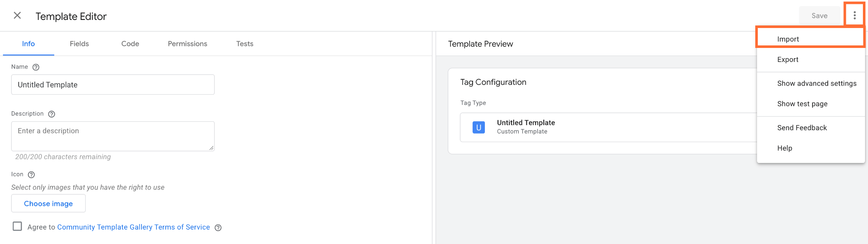The image size is (868, 244).
Task: Check the Agree to Terms of Service checkbox
Action: click(x=17, y=226)
